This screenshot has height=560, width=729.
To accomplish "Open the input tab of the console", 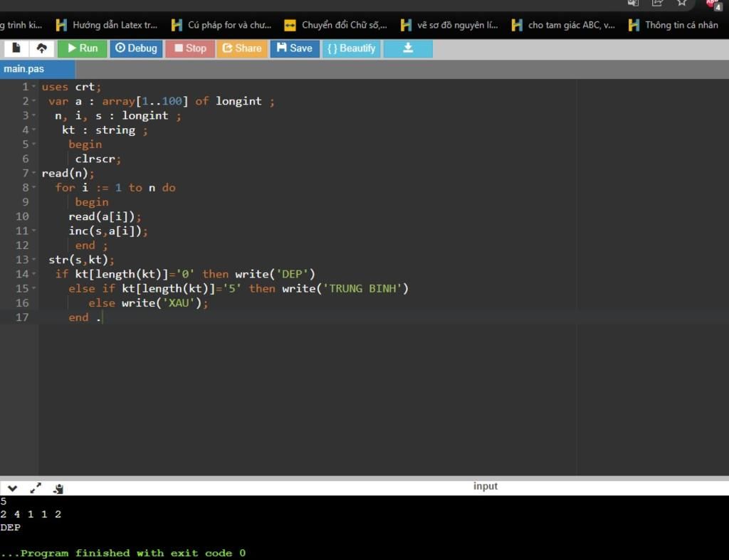I will point(486,486).
